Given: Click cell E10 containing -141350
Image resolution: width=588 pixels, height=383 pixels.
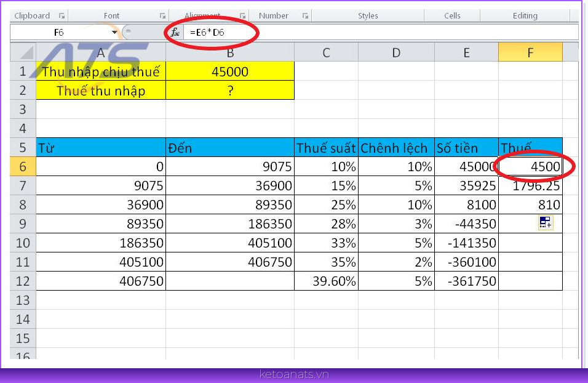Looking at the screenshot, I should point(466,243).
